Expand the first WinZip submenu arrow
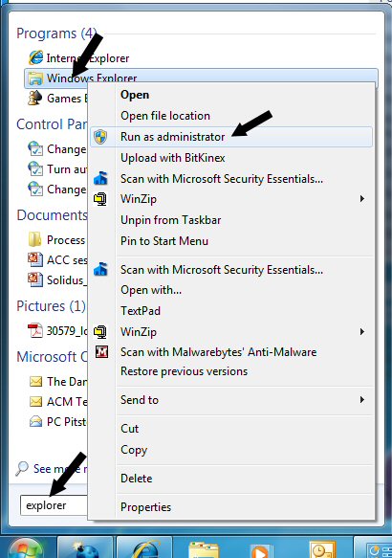This screenshot has height=558, width=392. click(361, 198)
